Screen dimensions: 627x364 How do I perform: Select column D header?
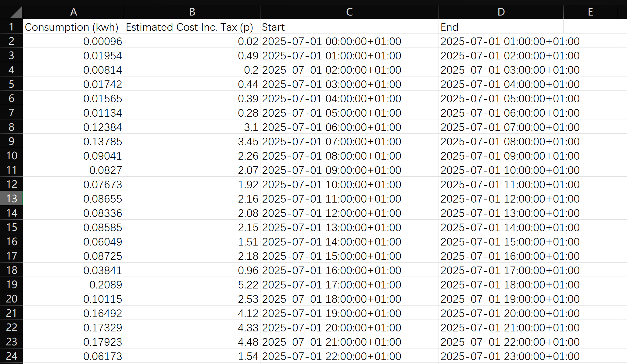[x=501, y=12]
